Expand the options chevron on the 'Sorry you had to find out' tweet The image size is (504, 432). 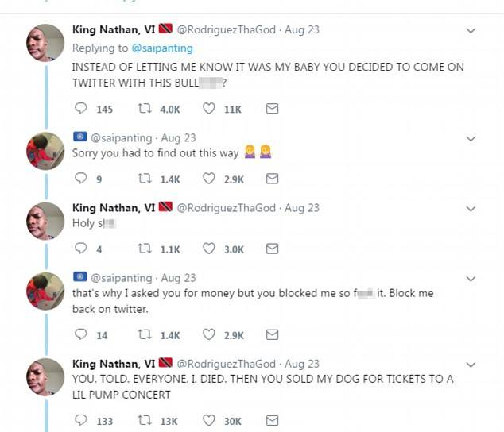471,139
